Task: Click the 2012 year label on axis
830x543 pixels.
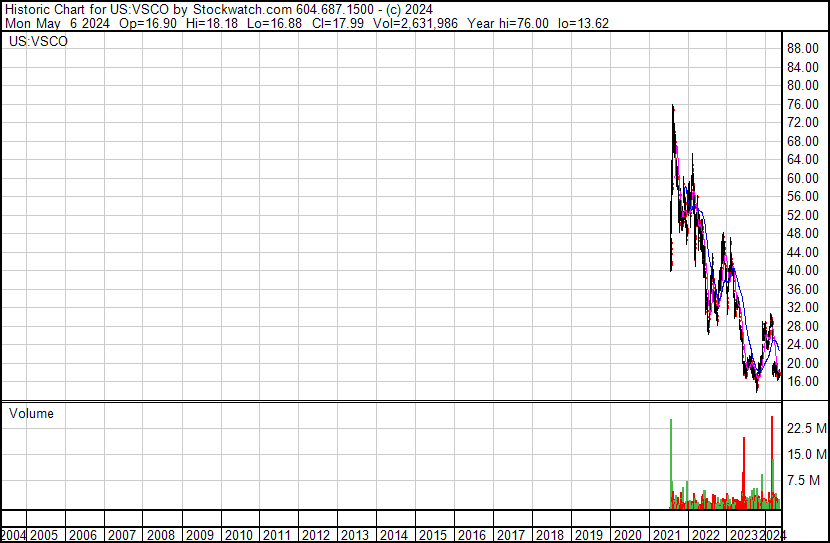Action: click(x=316, y=535)
